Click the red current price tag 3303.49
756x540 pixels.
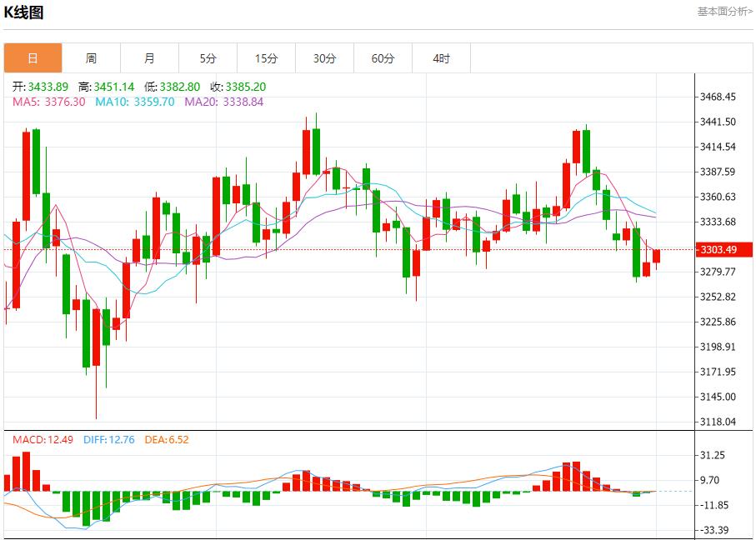pos(723,248)
